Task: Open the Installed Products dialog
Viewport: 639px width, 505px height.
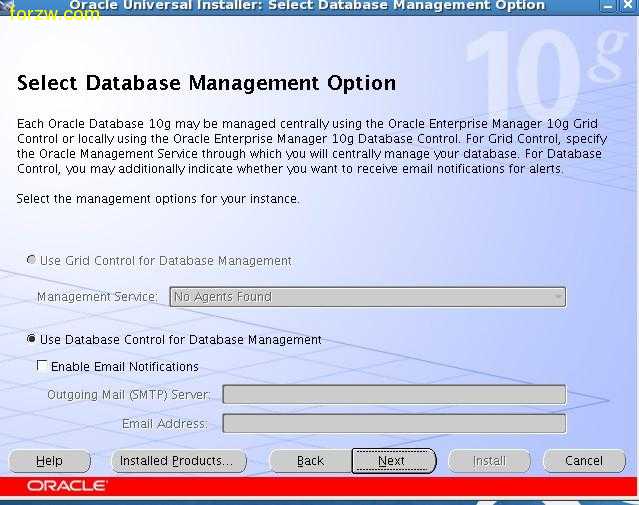Action: coord(176,461)
